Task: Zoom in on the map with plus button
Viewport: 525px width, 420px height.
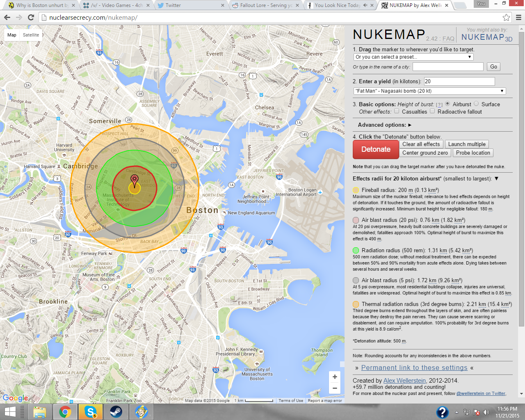Action: [x=335, y=377]
